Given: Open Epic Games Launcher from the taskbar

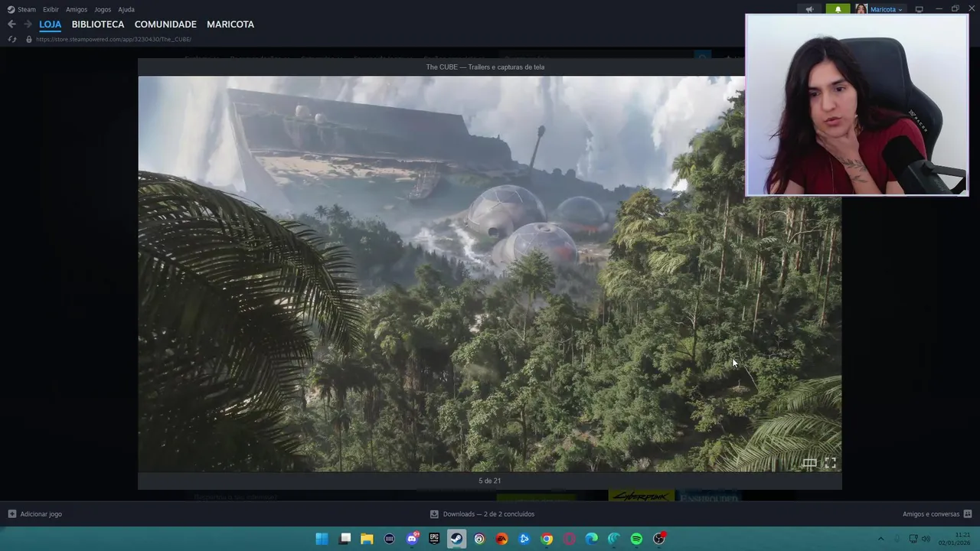Looking at the screenshot, I should [434, 539].
